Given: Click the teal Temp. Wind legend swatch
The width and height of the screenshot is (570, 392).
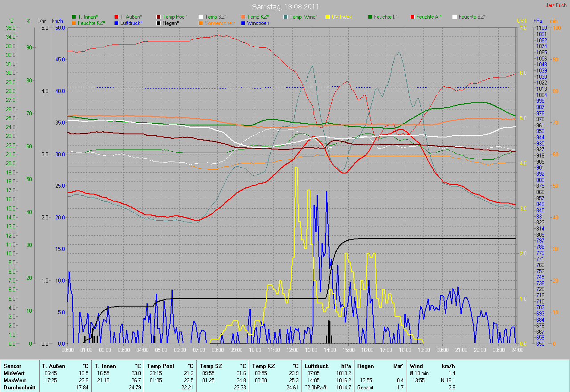Looking at the screenshot, I should [x=285, y=17].
